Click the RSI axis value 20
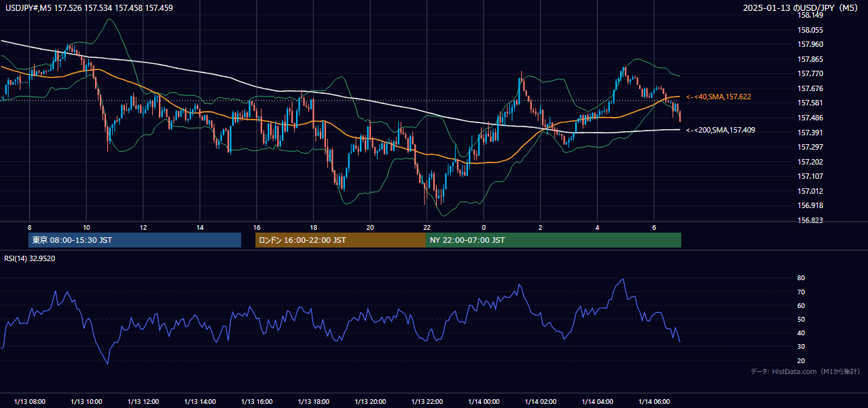Image resolution: width=868 pixels, height=408 pixels. pyautogui.click(x=801, y=360)
